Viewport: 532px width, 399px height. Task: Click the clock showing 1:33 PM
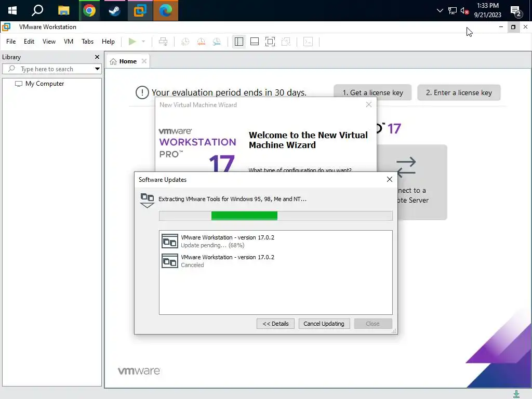487,10
